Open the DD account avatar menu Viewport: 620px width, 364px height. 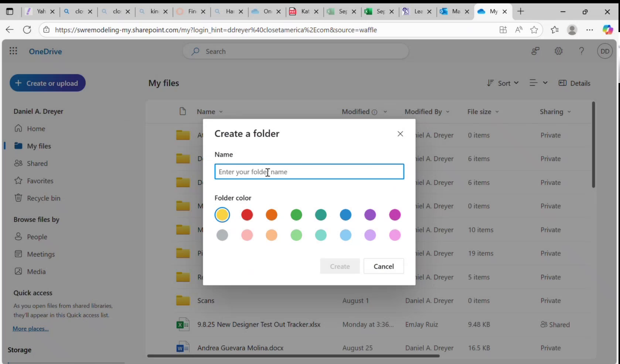pos(604,51)
